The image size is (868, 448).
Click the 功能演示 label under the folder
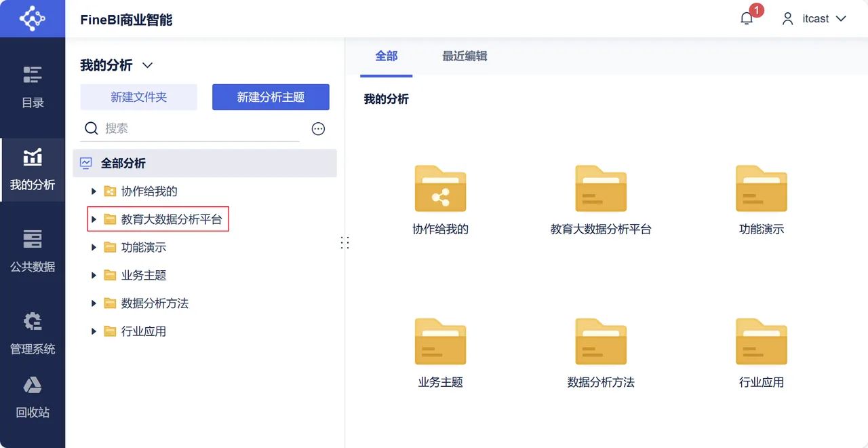coord(762,229)
